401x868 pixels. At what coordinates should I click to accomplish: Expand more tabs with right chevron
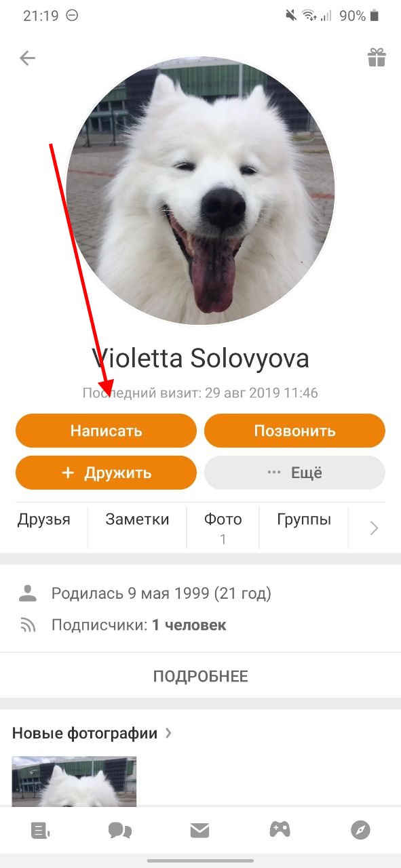tap(374, 528)
